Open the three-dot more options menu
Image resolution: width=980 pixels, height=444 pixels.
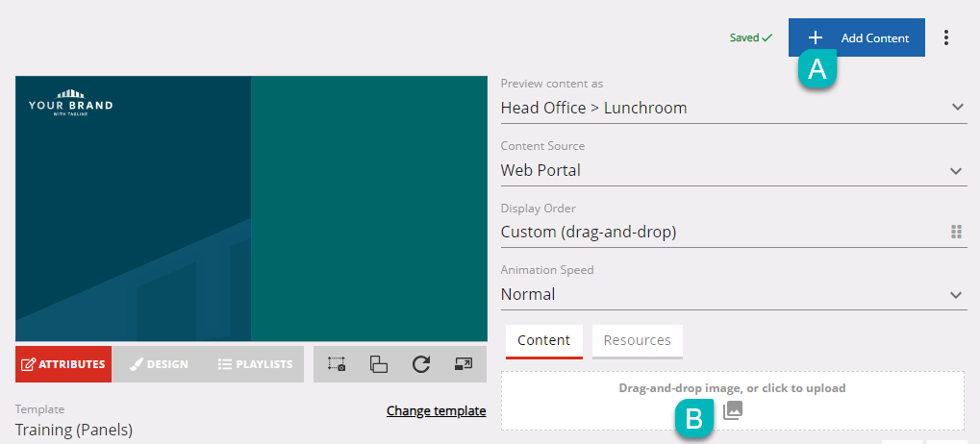pyautogui.click(x=946, y=37)
